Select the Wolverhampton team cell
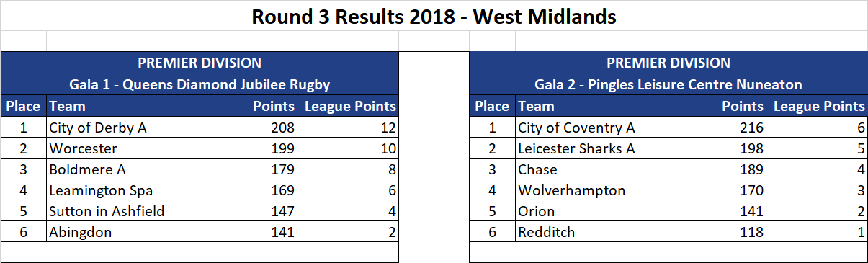868x263 pixels. (x=614, y=191)
